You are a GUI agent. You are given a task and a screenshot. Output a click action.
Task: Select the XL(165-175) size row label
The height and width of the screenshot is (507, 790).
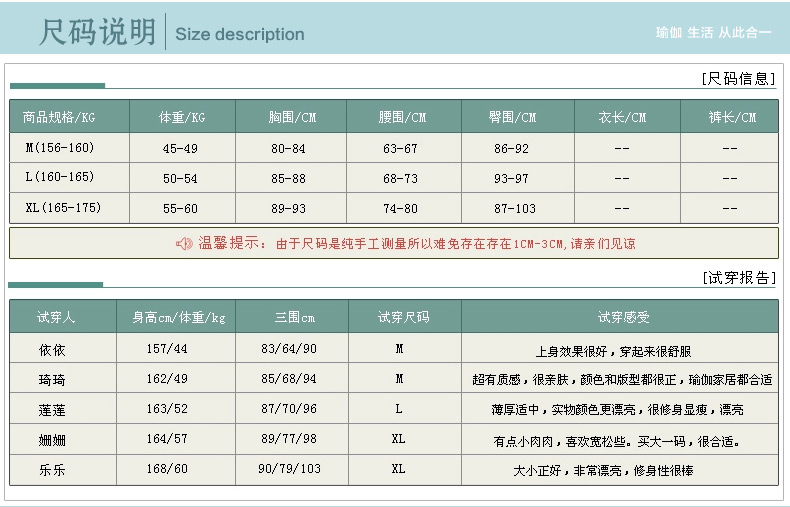tap(63, 208)
